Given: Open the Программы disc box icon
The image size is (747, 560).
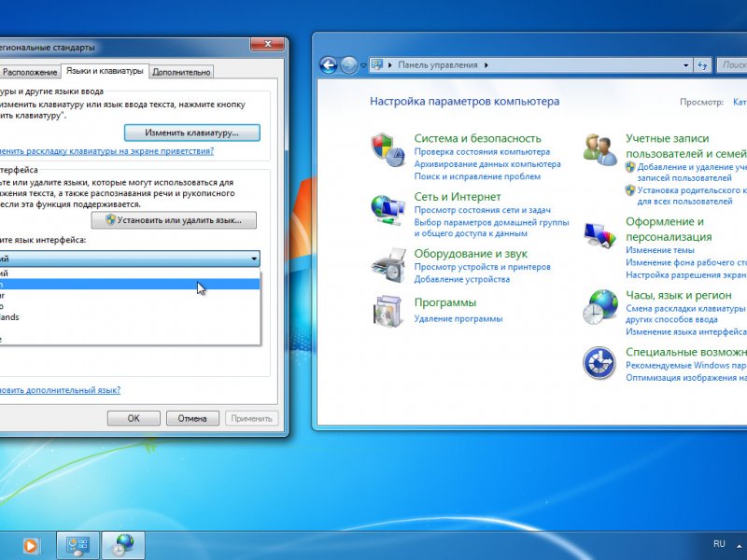Looking at the screenshot, I should (x=388, y=312).
